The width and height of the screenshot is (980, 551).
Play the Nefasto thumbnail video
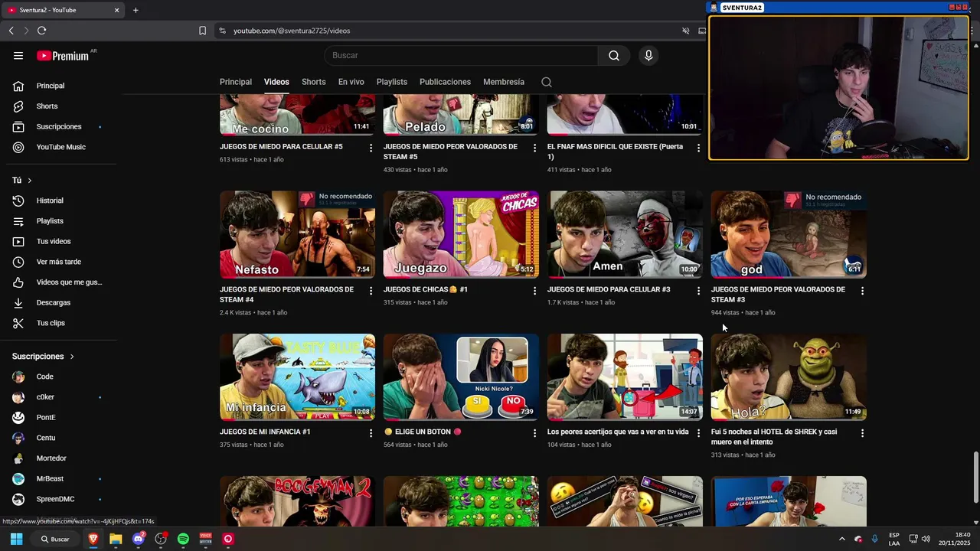point(297,234)
